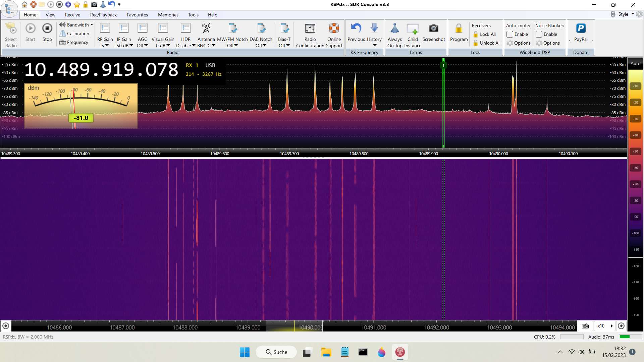Open the Calibration tool
Image resolution: width=644 pixels, height=362 pixels.
pos(74,34)
